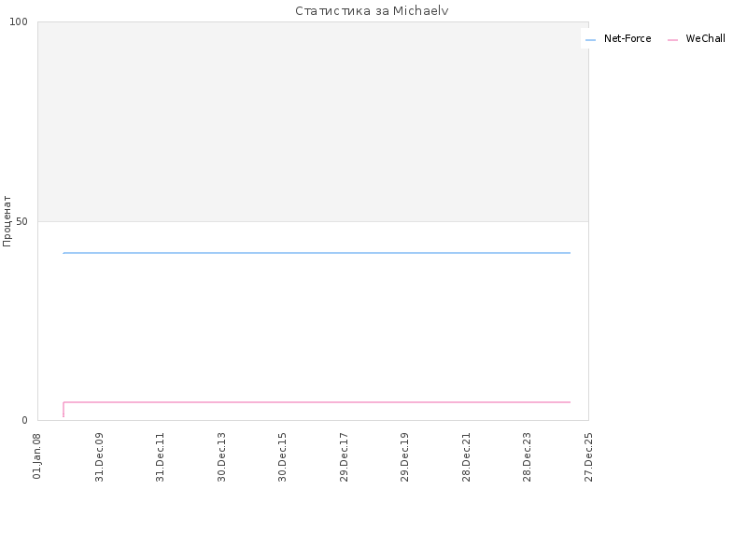Click the date label 28.Dec.21

click(466, 457)
